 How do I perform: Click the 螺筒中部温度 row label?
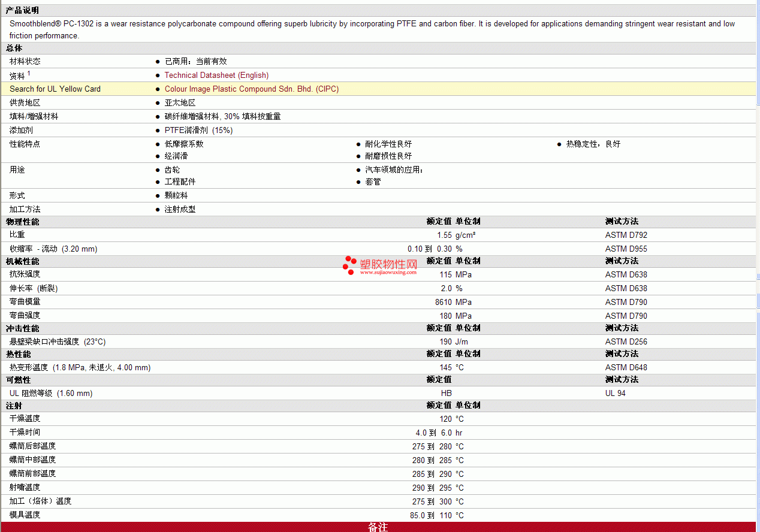[x=33, y=460]
